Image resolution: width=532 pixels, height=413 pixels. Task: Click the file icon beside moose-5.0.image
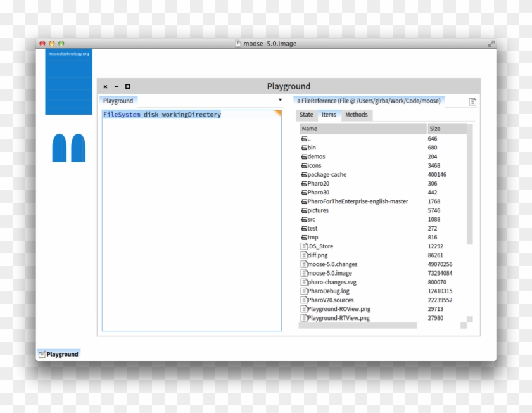[303, 273]
